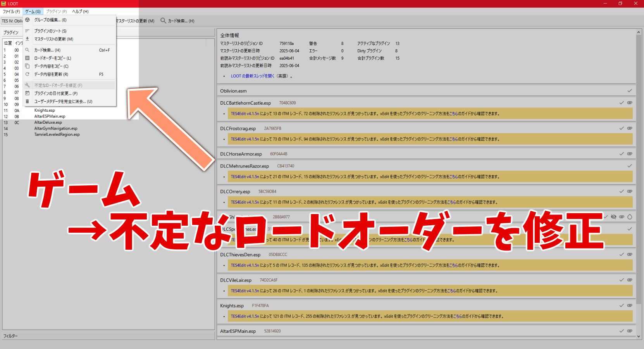
Task: Click the paperclip icon on DLCOrrery.esp card
Action: click(x=630, y=192)
